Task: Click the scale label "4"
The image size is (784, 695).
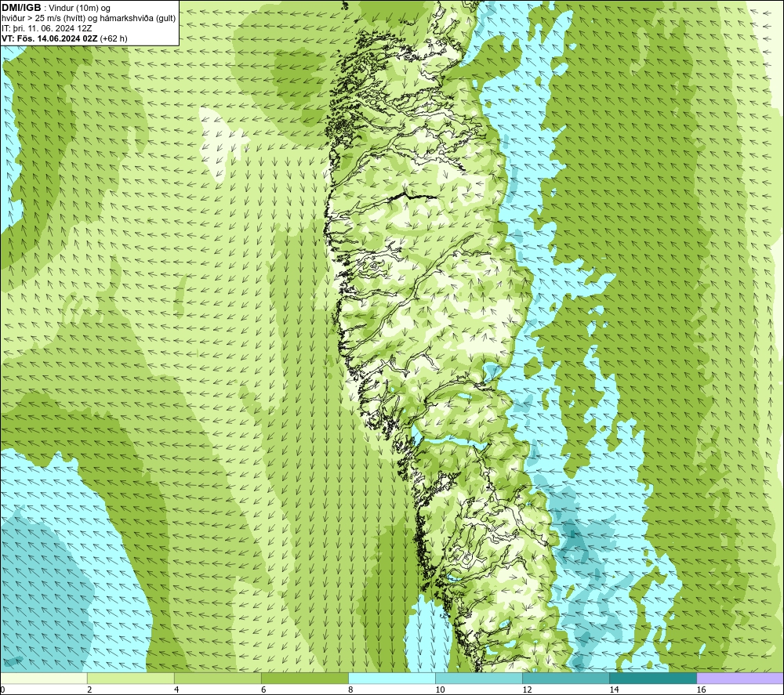Action: pos(176,690)
